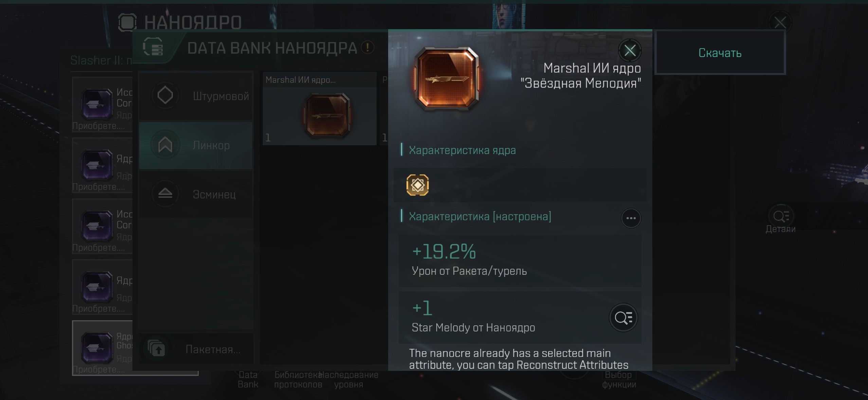Close the НАНОЯДРО window with top-right X
868x400 pixels.
[x=780, y=22]
